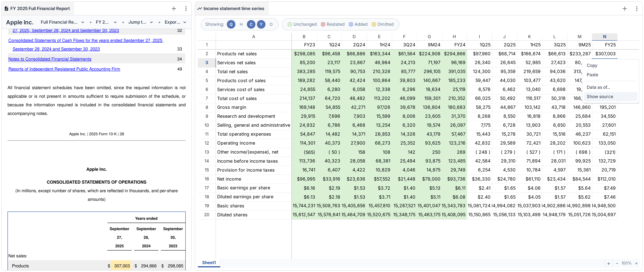Click the 294,866 Products value in the report
Image resolution: width=644 pixels, height=272 pixels.
click(x=148, y=266)
